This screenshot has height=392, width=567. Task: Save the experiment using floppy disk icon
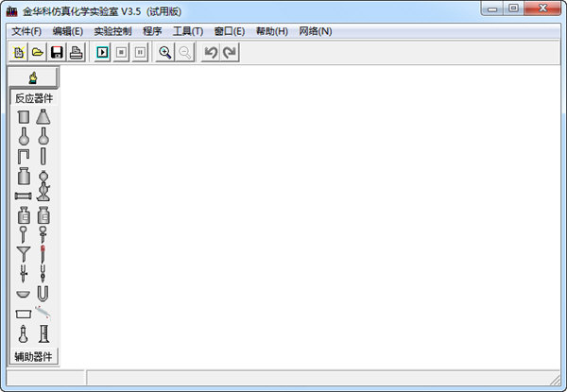click(x=57, y=53)
